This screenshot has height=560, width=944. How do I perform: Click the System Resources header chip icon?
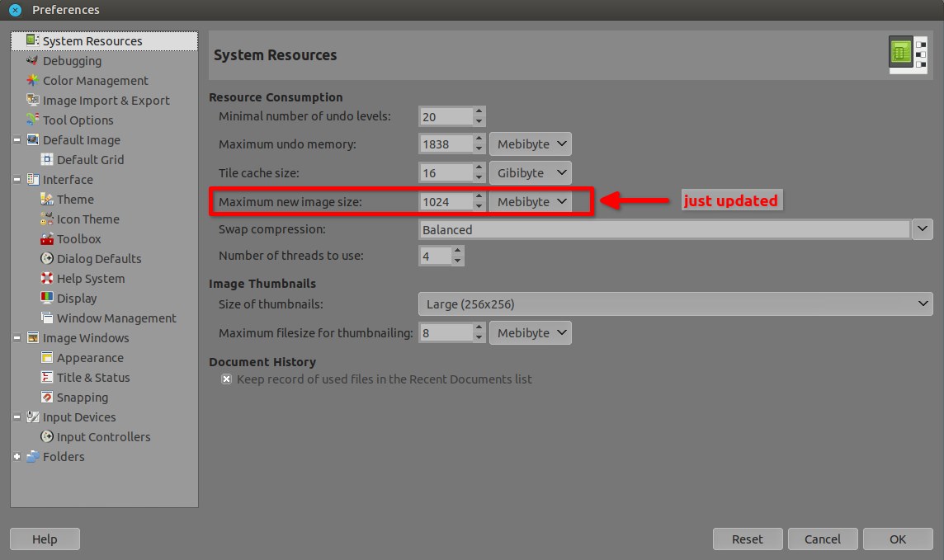[908, 54]
